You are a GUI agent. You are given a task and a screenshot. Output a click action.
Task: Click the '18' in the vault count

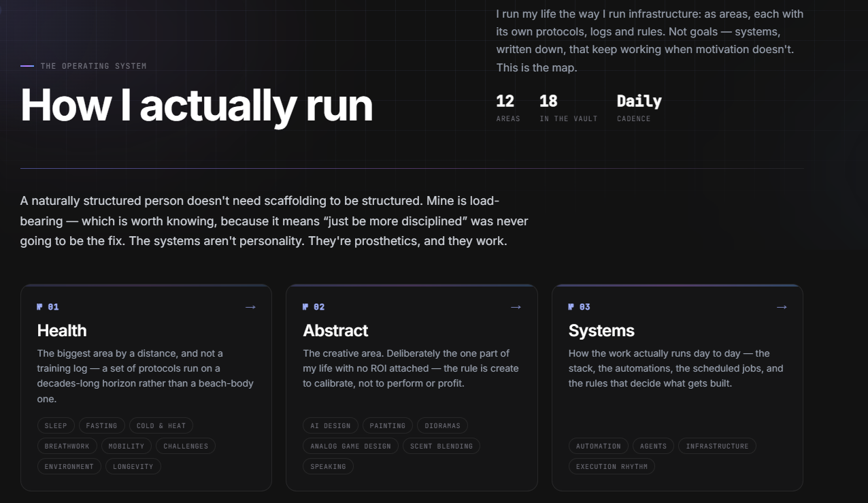(x=548, y=101)
